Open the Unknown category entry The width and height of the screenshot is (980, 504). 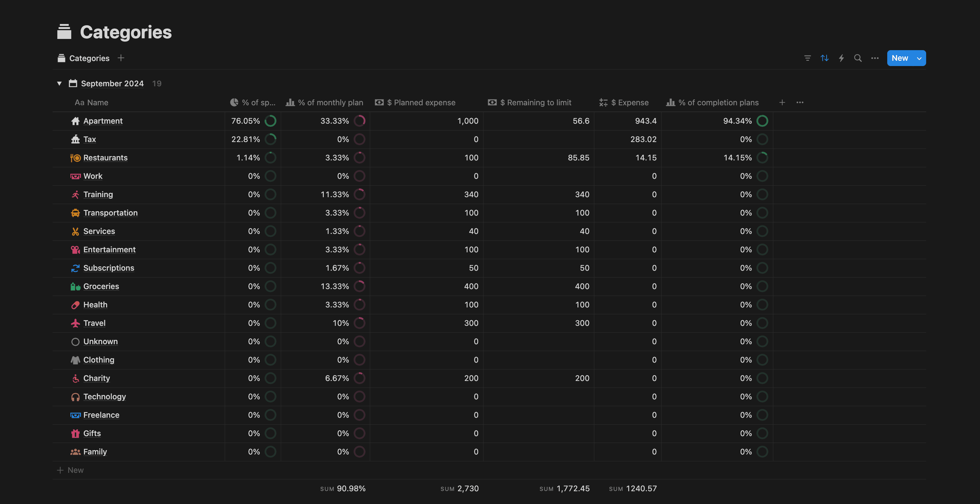[101, 341]
